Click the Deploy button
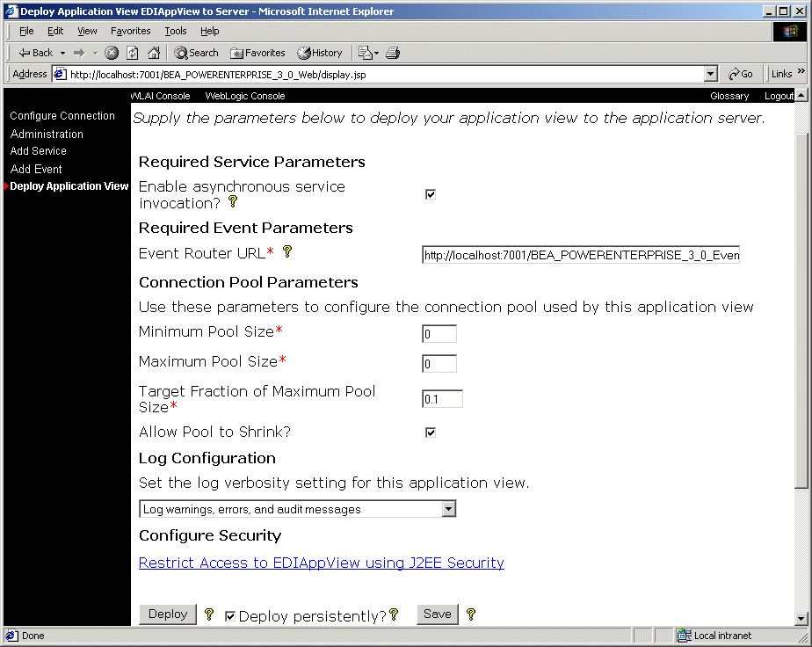 click(x=168, y=614)
